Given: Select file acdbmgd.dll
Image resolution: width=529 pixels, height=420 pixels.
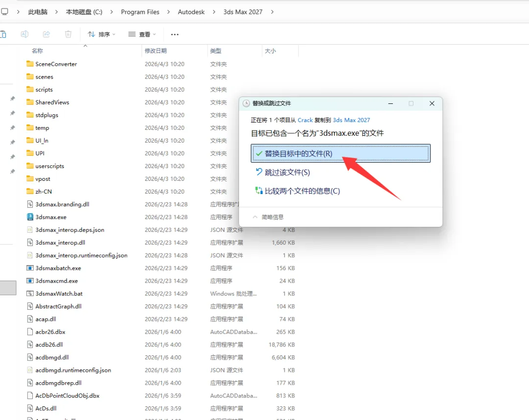Looking at the screenshot, I should click(52, 357).
